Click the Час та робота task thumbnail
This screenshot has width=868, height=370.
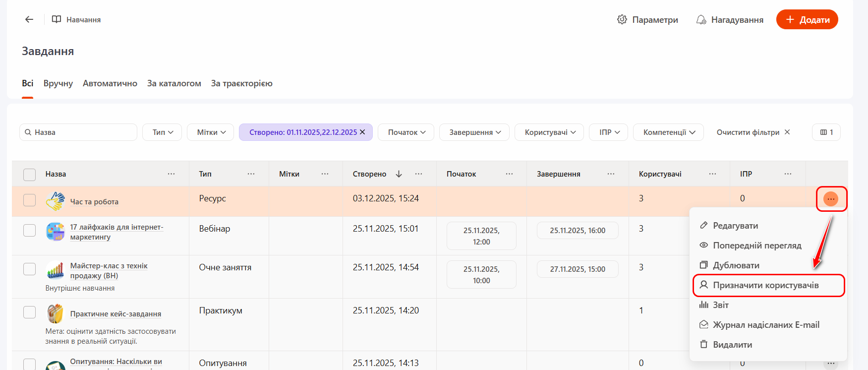click(56, 201)
